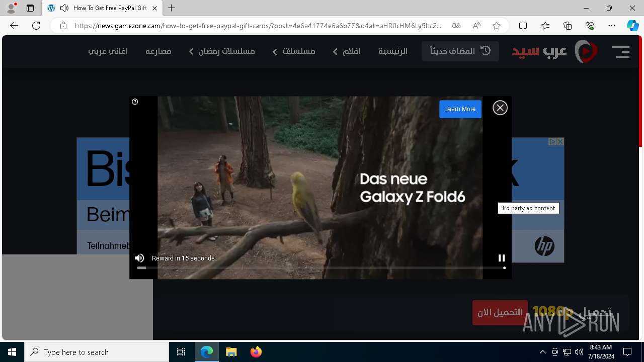
Task: Open the clock and date flyout
Action: (x=601, y=352)
